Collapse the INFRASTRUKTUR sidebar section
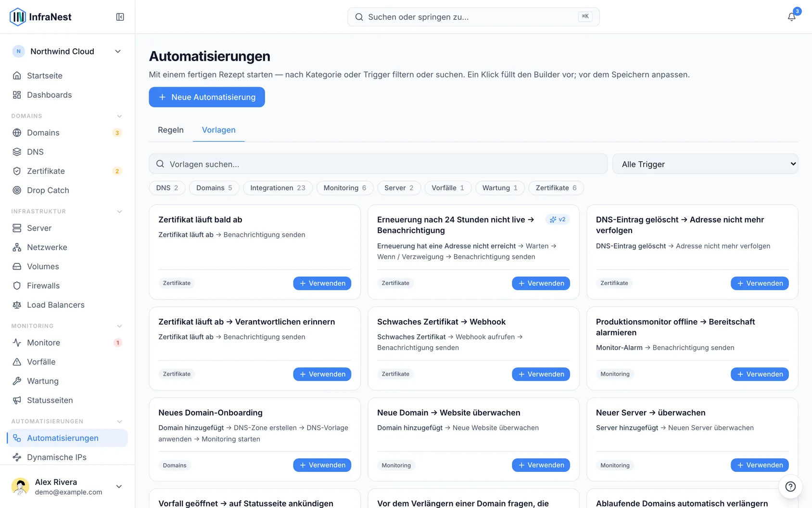 [119, 211]
